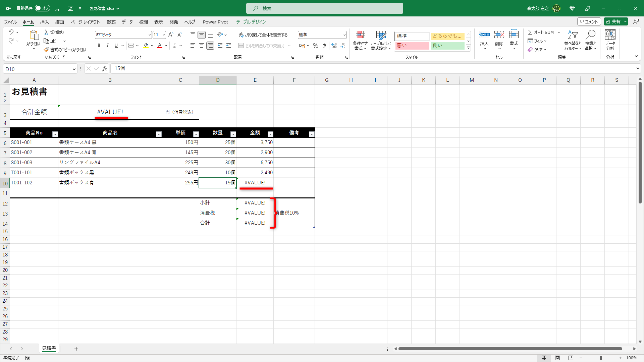Toggle italic formatting
644x362 pixels.
point(107,45)
